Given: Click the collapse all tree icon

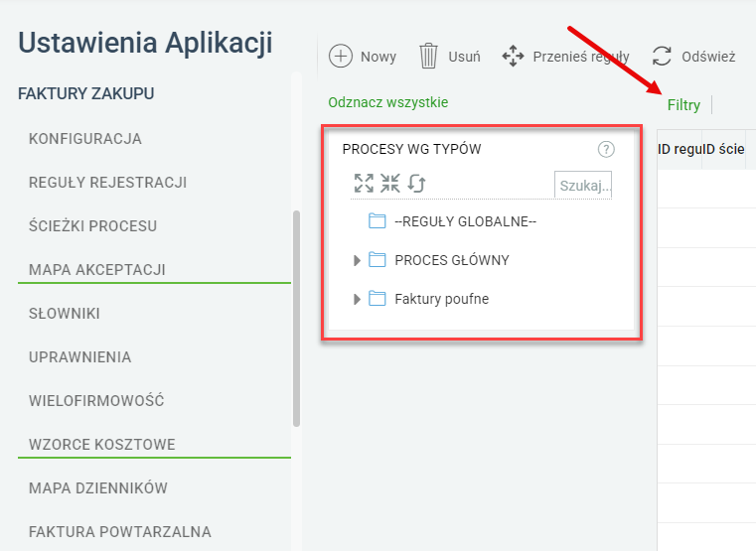Looking at the screenshot, I should (x=390, y=184).
